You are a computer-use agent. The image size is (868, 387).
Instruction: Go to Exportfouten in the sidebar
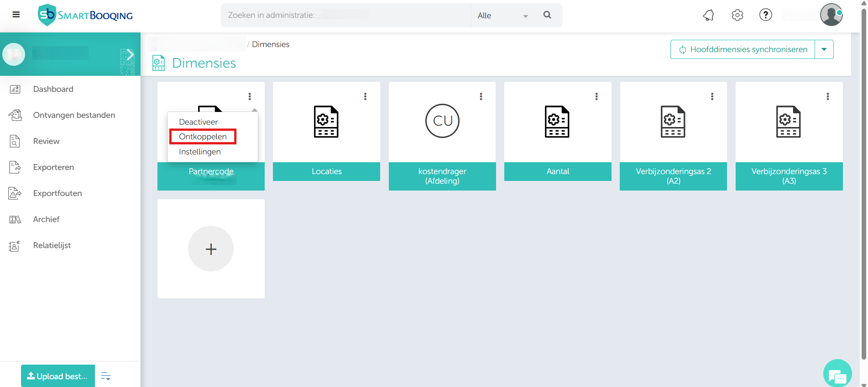pos(58,193)
